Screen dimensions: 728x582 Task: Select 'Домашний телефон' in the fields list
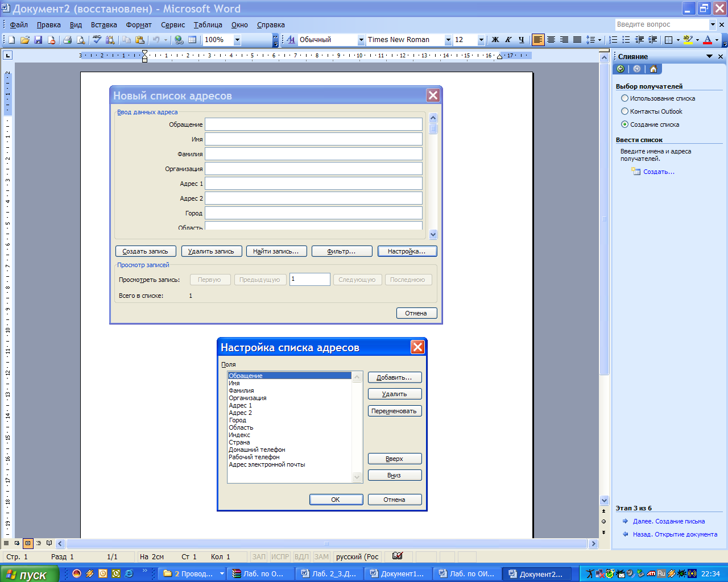click(x=257, y=450)
